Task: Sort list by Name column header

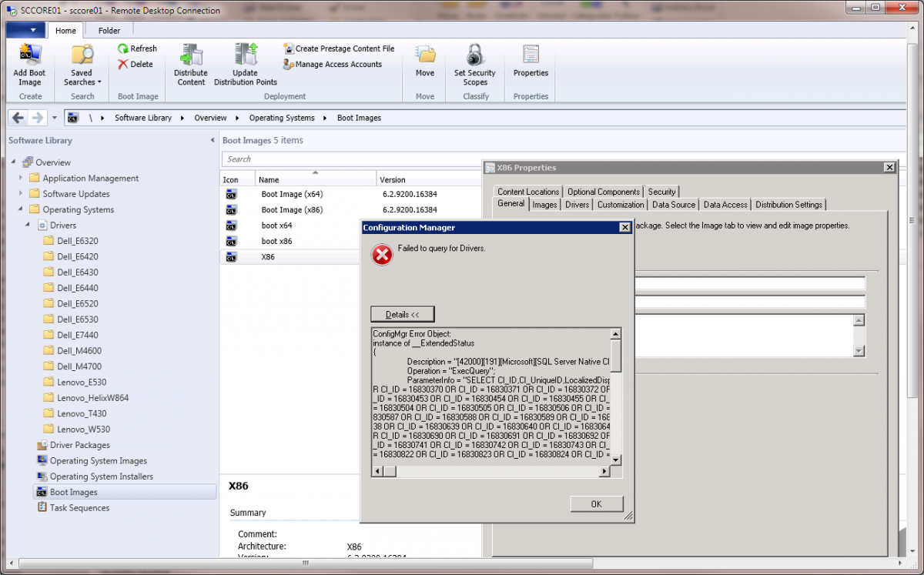Action: coord(316,179)
